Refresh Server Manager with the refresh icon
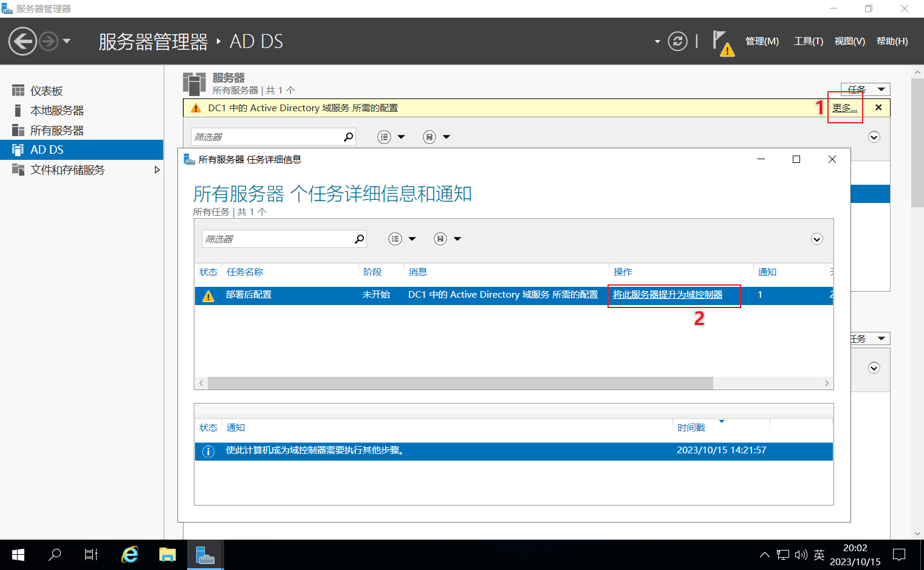This screenshot has width=924, height=570. (x=677, y=41)
